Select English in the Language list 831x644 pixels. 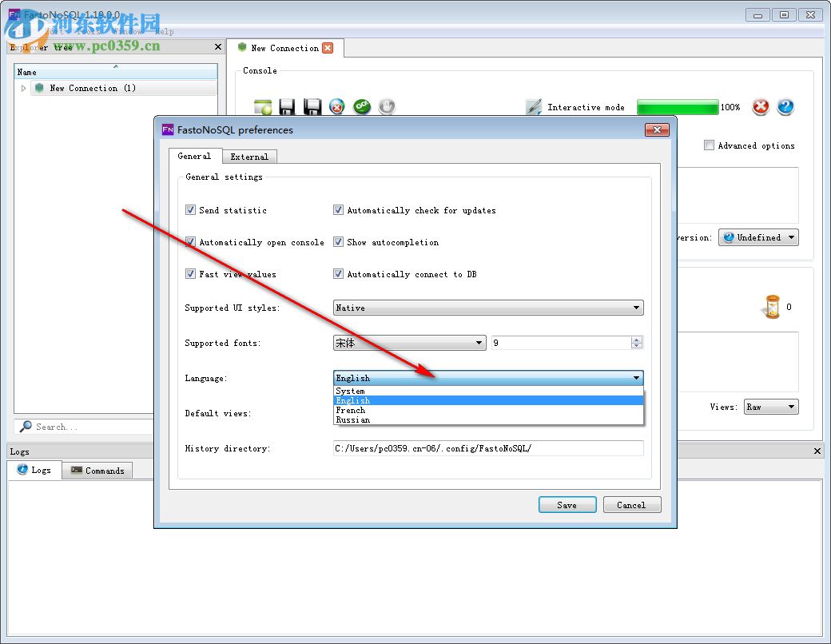(488, 401)
